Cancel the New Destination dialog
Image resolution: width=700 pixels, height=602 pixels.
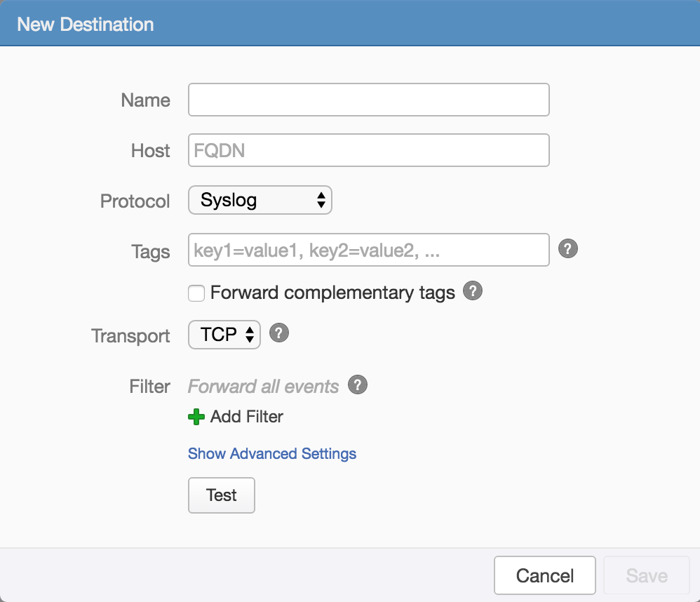[x=544, y=576]
